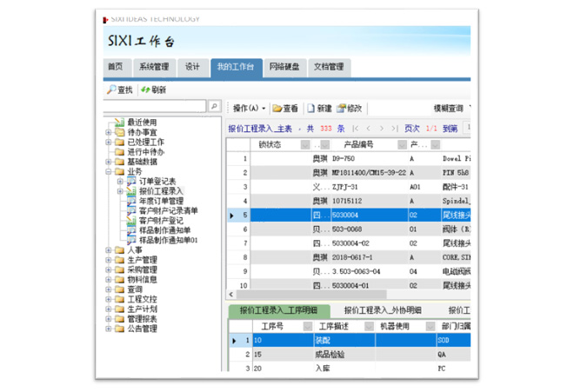Open the 报价工程录入_外协明细 tab
The width and height of the screenshot is (574, 392).
click(383, 311)
